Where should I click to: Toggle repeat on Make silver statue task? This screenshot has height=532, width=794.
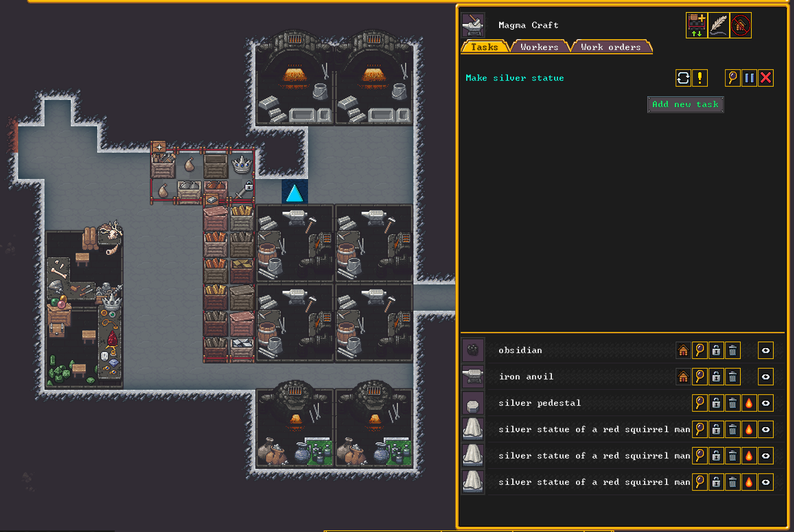pos(683,78)
